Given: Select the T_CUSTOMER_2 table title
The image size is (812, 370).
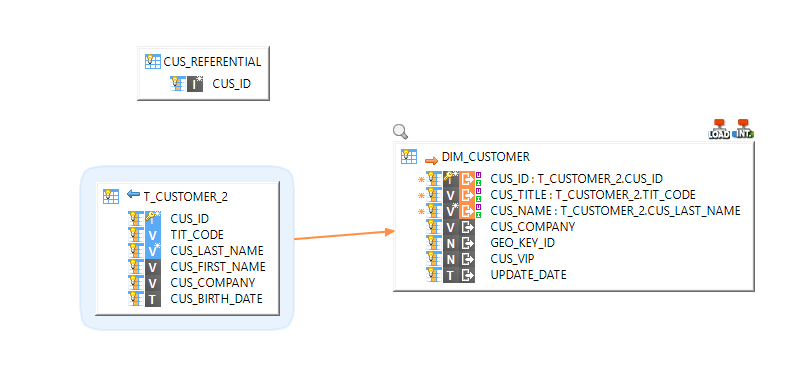Looking at the screenshot, I should tap(185, 197).
